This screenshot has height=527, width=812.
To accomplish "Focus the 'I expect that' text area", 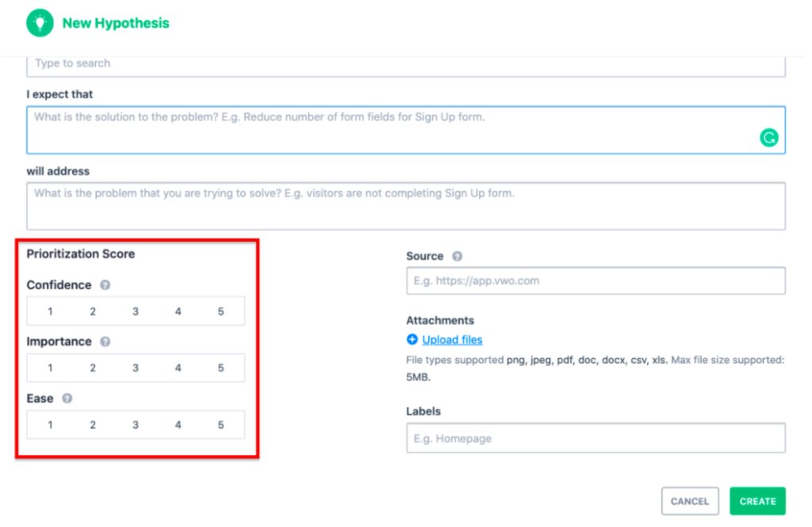I will (x=406, y=130).
